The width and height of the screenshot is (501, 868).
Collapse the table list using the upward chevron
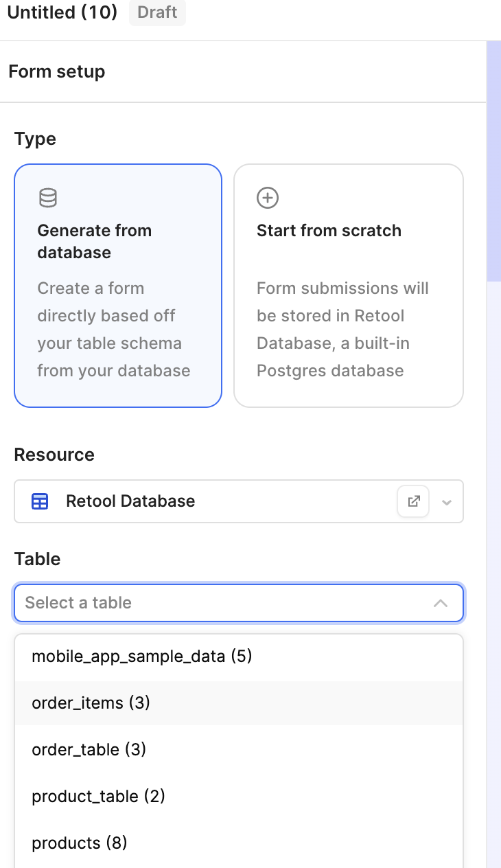click(441, 603)
